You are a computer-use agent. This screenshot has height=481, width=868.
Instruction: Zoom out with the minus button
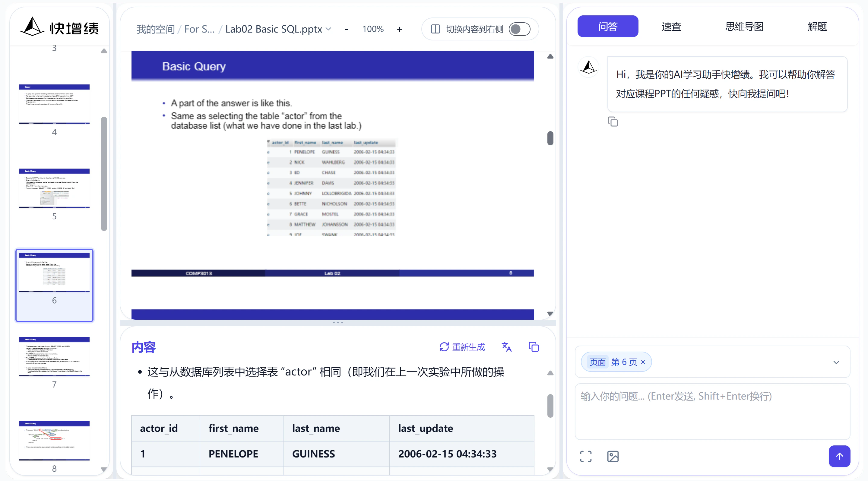347,29
